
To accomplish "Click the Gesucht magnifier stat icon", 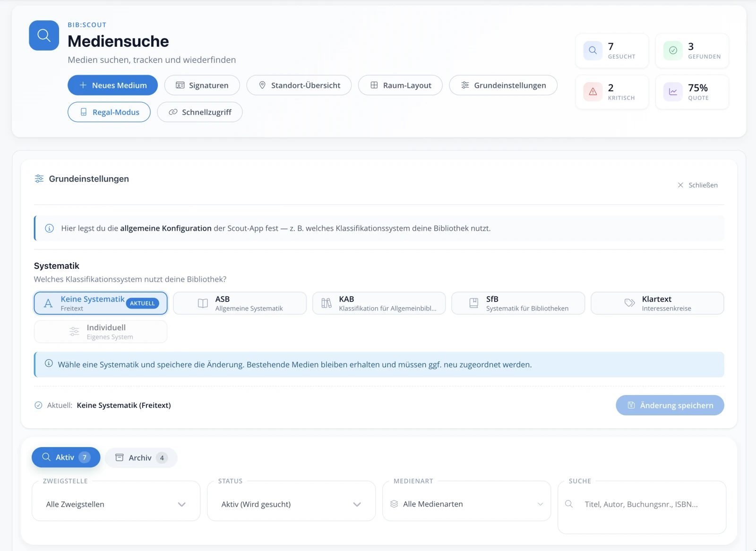I will (593, 51).
